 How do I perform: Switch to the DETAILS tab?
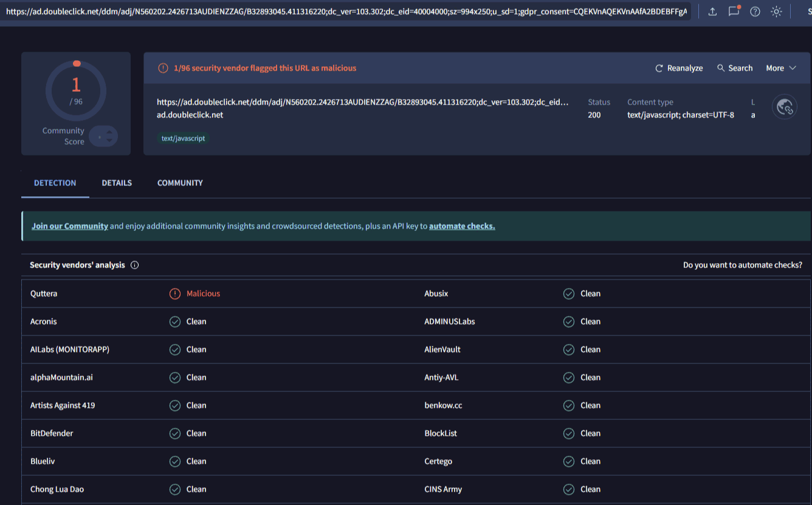tap(117, 183)
